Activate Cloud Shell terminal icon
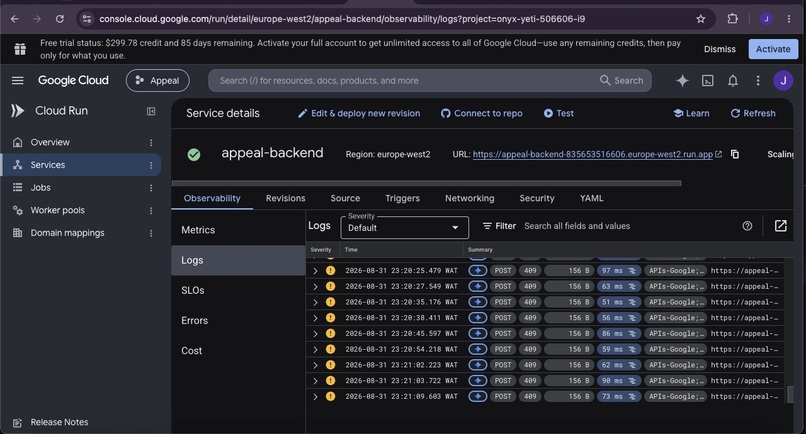 tap(708, 80)
